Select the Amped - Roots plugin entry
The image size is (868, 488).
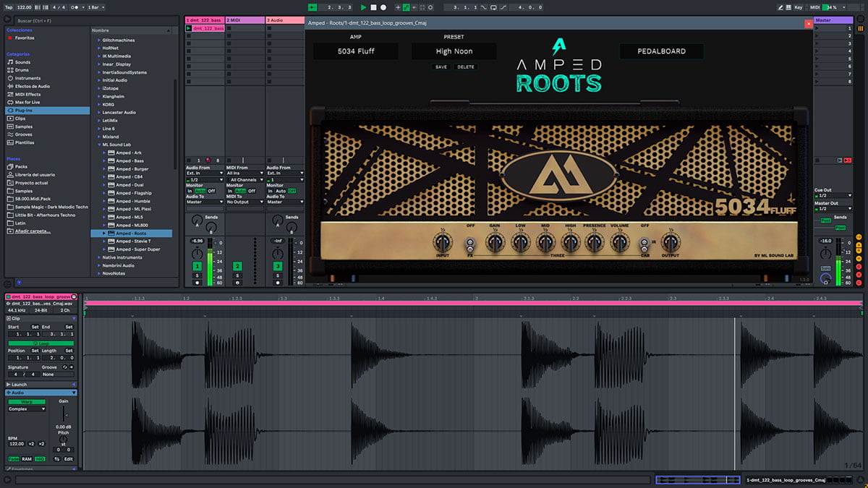click(132, 234)
